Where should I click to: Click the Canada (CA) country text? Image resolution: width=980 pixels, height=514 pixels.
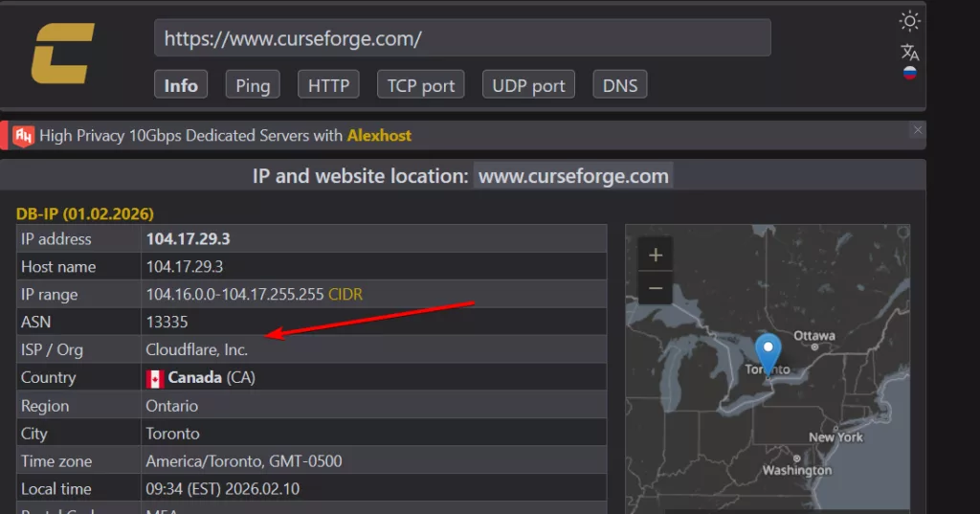(x=212, y=378)
